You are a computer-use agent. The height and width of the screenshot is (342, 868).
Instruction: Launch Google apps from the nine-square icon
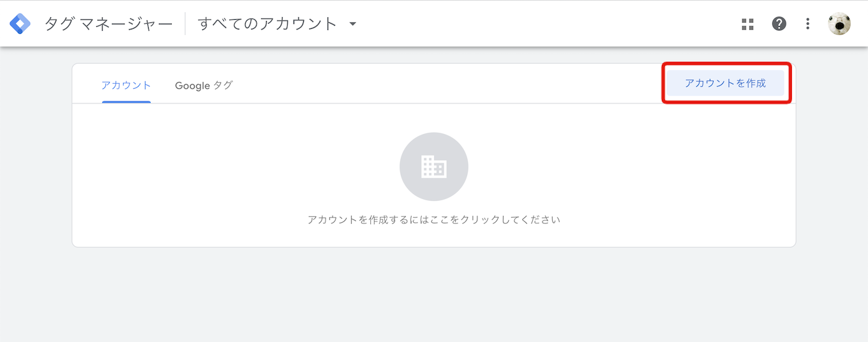[748, 24]
